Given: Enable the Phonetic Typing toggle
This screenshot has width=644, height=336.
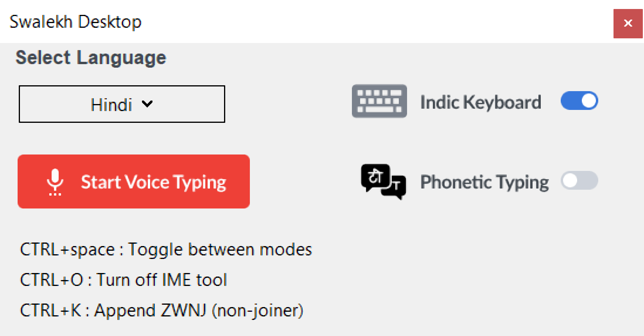Looking at the screenshot, I should pos(579,181).
